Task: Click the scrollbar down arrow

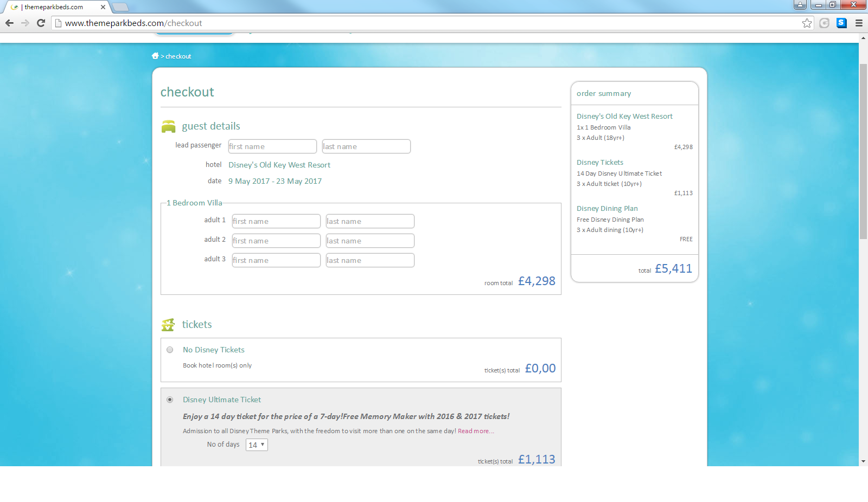Action: pyautogui.click(x=863, y=461)
